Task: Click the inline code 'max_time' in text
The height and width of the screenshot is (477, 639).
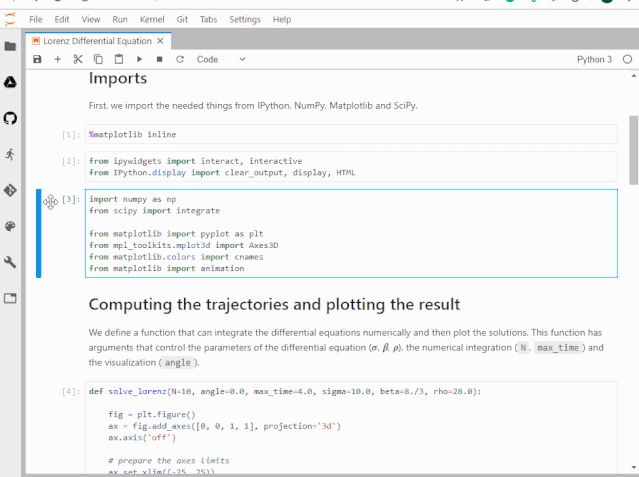Action: [x=558, y=348]
